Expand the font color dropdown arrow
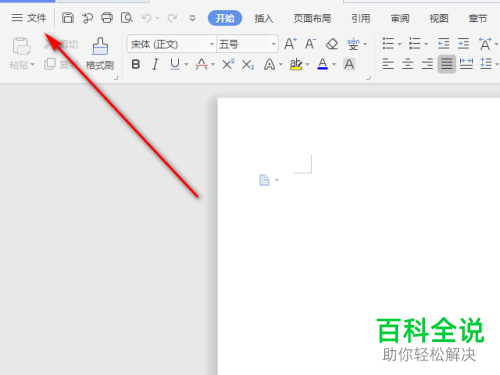Viewport: 500px width, 375px height. click(x=334, y=64)
